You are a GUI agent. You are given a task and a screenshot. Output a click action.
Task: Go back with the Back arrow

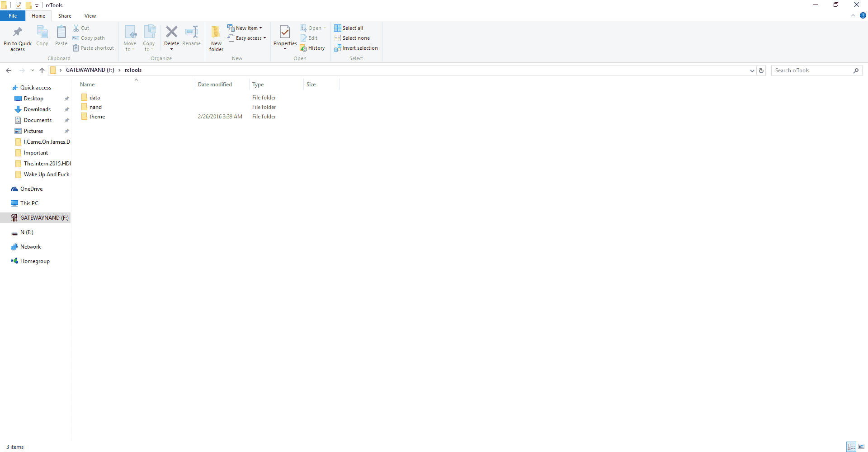coord(9,71)
